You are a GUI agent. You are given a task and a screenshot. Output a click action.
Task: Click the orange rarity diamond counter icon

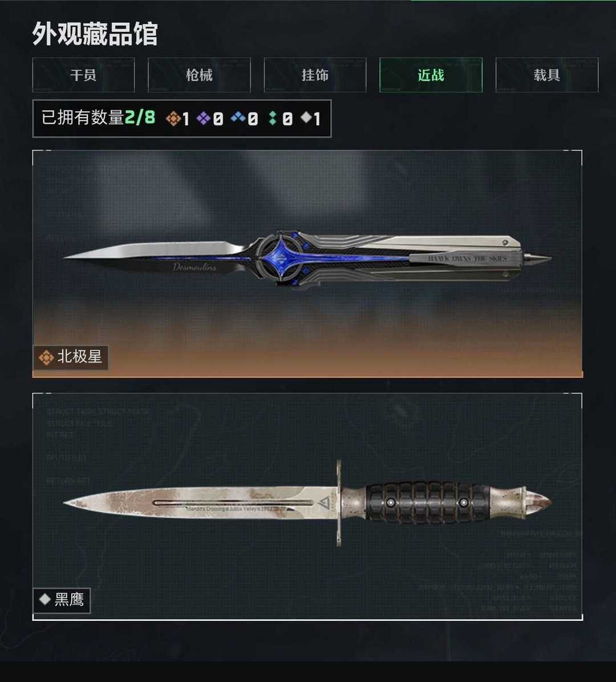[x=173, y=118]
